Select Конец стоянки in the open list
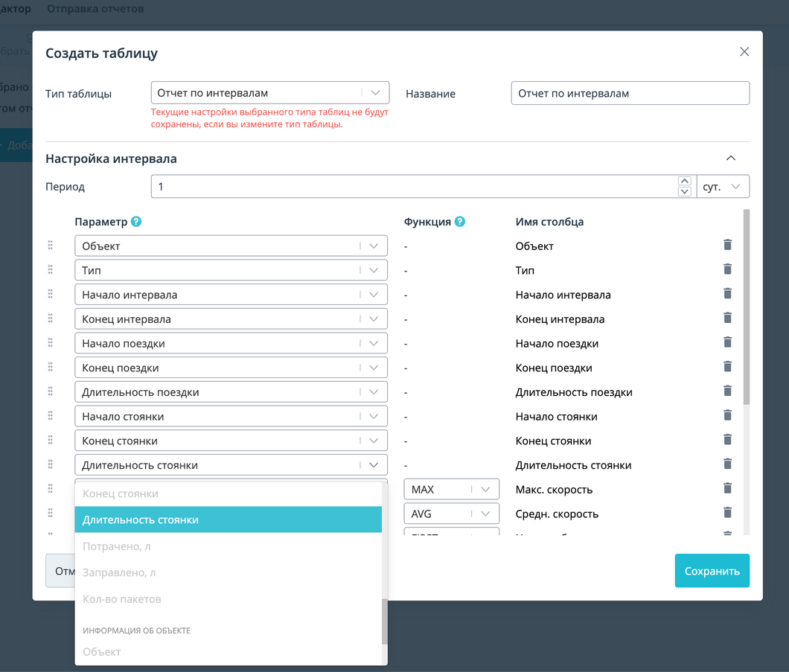The height and width of the screenshot is (672, 789). pos(228,494)
